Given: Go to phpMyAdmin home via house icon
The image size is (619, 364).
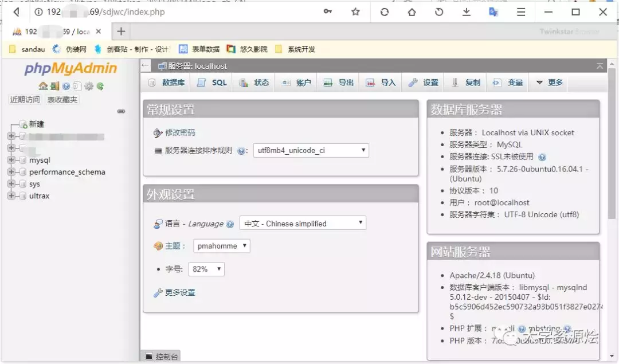Looking at the screenshot, I should [x=43, y=86].
